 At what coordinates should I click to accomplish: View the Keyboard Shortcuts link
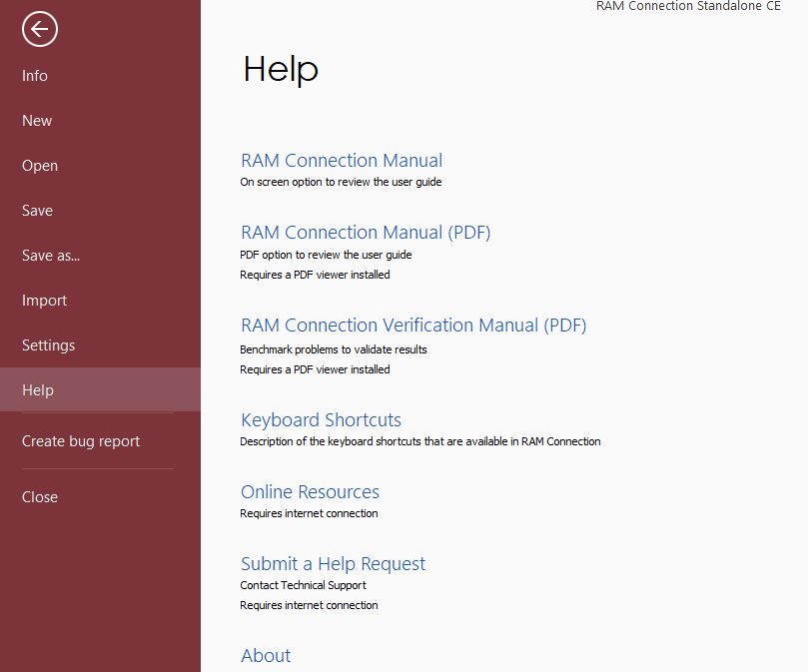point(321,420)
